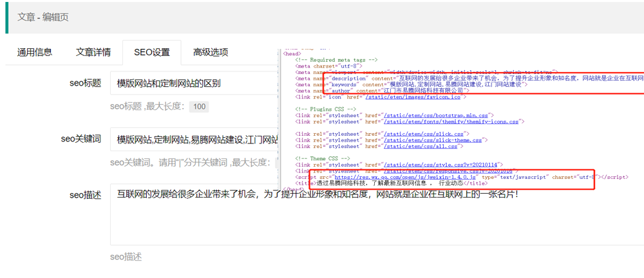The image size is (644, 278).
Task: Click the 文章 - 编辑页 page heading
Action: (x=43, y=17)
